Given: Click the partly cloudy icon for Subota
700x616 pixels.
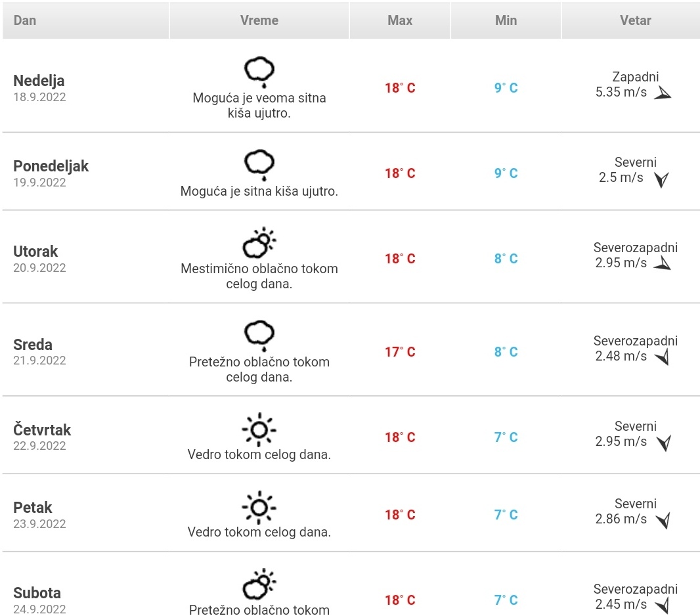Looking at the screenshot, I should point(259,584).
